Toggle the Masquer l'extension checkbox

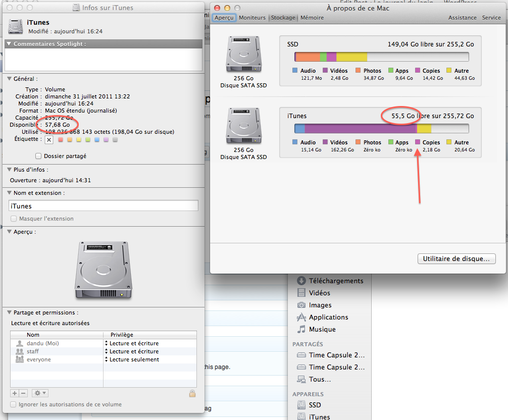click(14, 219)
